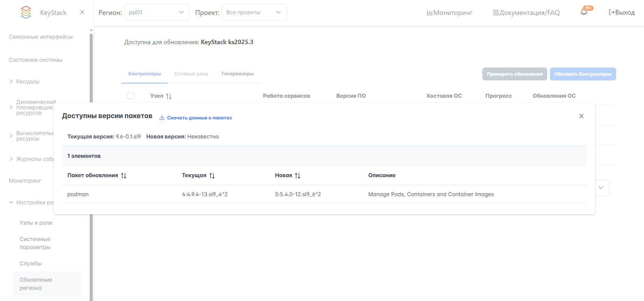Open Мониторинг in the top bar
644x301 pixels.
tap(449, 13)
